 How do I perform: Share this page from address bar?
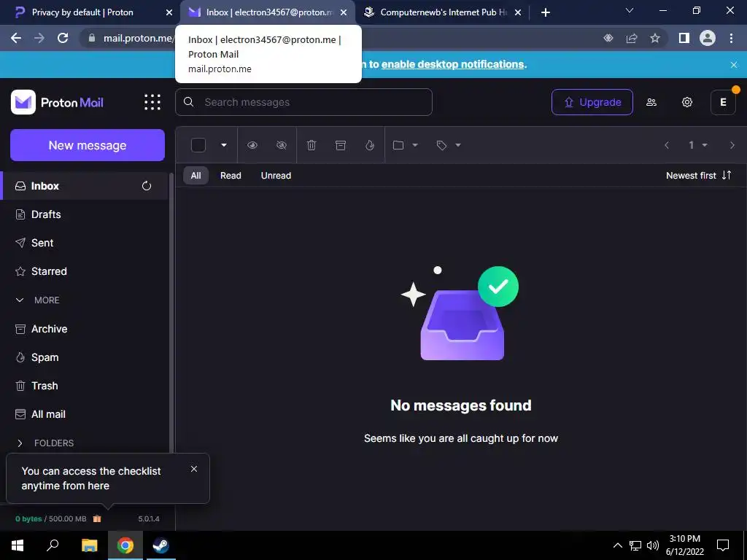tap(632, 38)
